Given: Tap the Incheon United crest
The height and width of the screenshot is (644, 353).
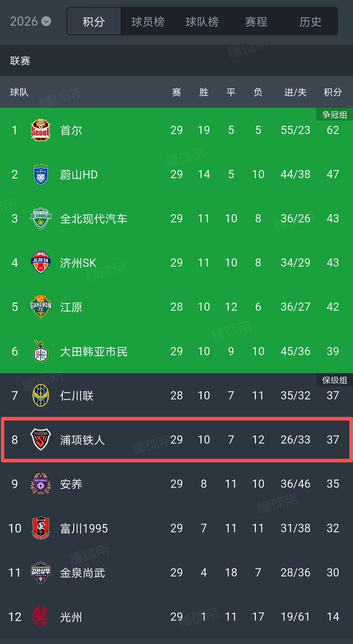Looking at the screenshot, I should (41, 395).
